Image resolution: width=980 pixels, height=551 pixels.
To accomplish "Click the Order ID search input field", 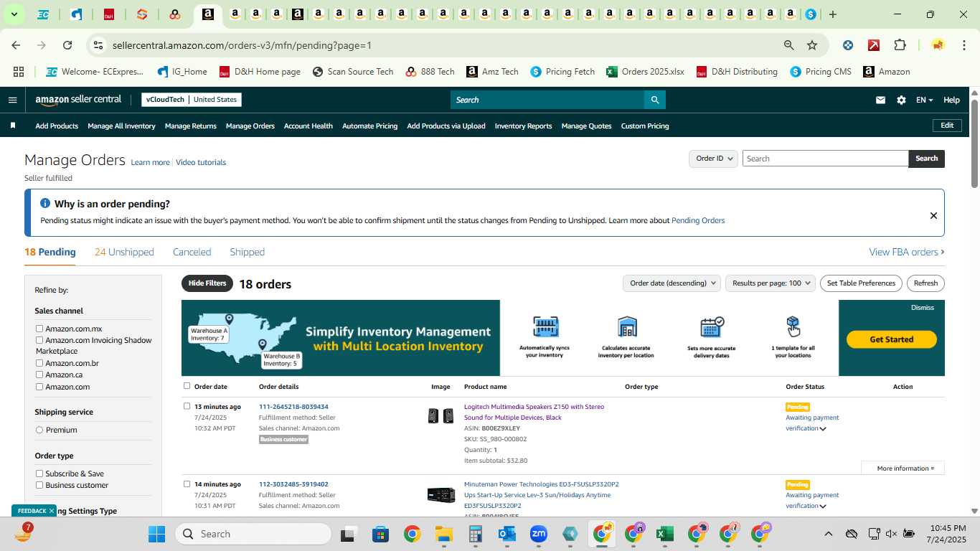I will pos(825,159).
